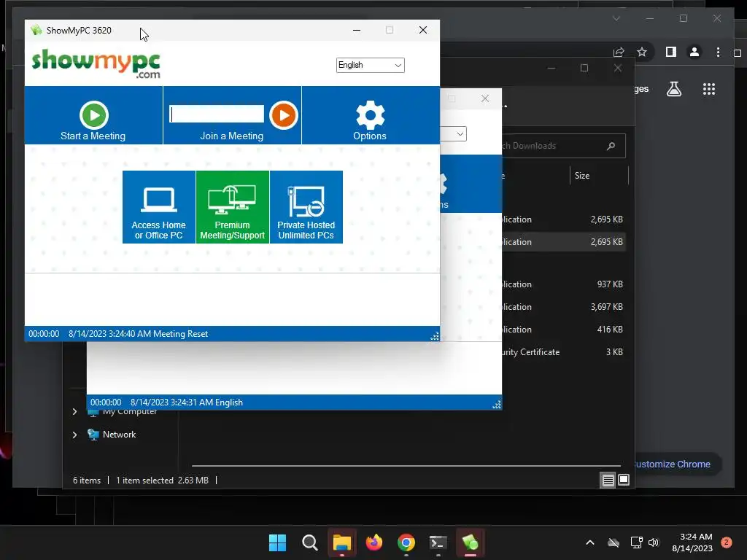The width and height of the screenshot is (747, 560).
Task: Open clock showing 3:24 AM
Action: point(692,542)
